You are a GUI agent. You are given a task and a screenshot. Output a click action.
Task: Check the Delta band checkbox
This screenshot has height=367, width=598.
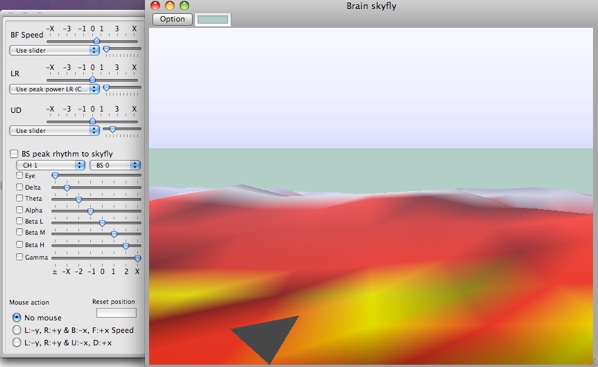pos(19,187)
